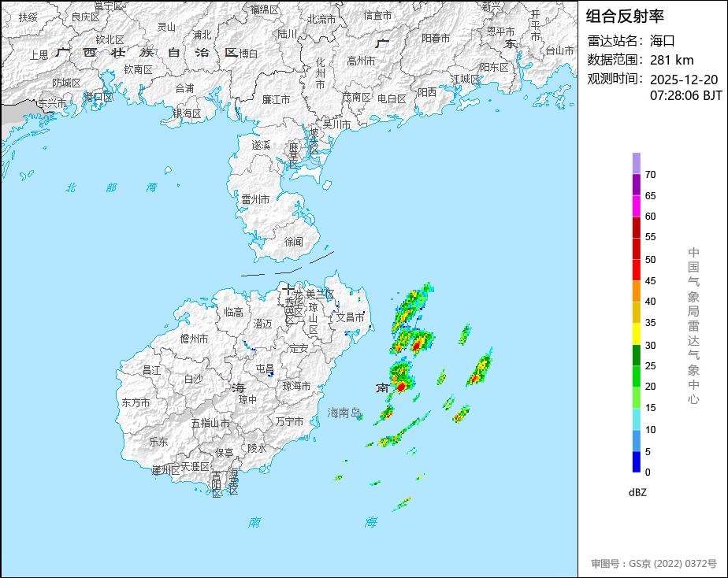Click the 白沙 label on Hainan
Image resolution: width=728 pixels, height=578 pixels.
point(194,379)
